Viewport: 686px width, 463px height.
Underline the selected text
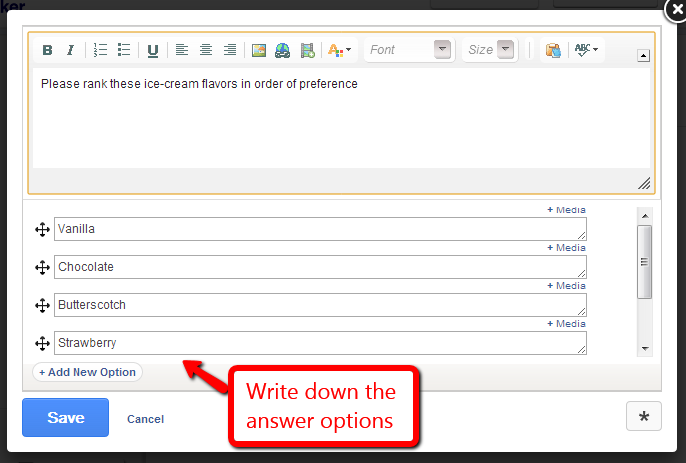(153, 50)
